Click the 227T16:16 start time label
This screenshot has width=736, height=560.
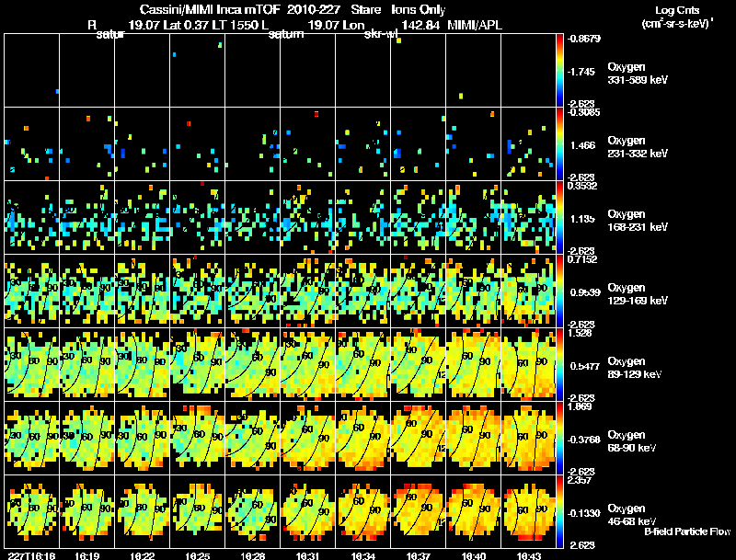pyautogui.click(x=32, y=555)
